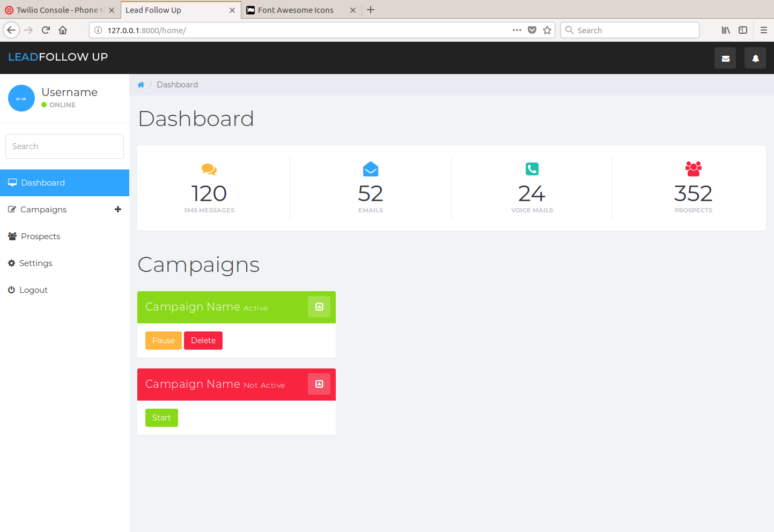This screenshot has height=532, width=774.
Task: Click the SMS messages chat bubbles icon
Action: point(209,169)
